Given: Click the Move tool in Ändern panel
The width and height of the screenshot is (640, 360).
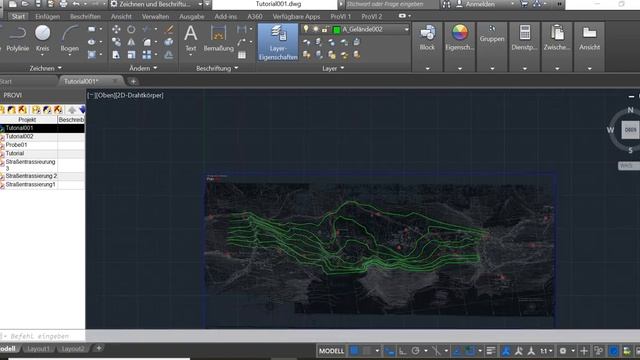Looking at the screenshot, I should pos(116,29).
